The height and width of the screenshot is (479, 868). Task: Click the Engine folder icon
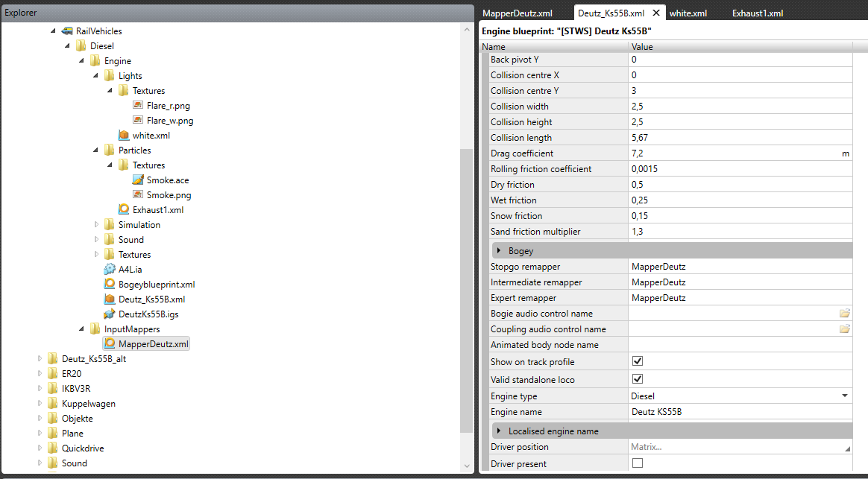click(95, 61)
